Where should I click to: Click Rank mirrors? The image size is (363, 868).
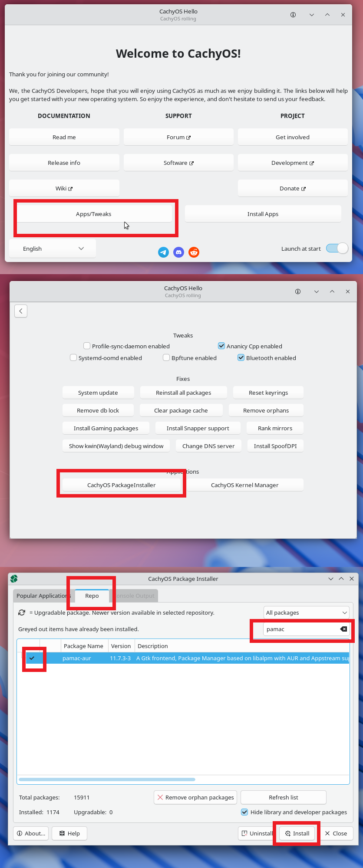tap(275, 428)
